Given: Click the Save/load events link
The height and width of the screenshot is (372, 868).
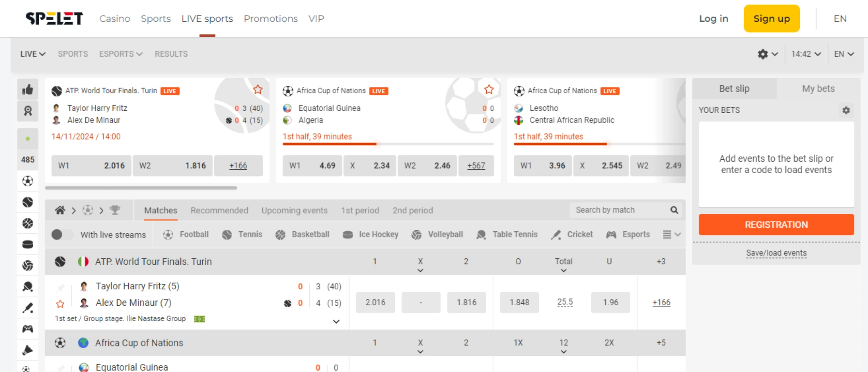Looking at the screenshot, I should 776,253.
